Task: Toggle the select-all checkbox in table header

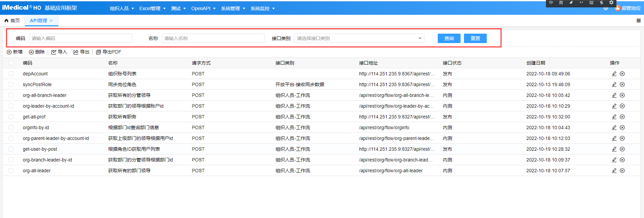Action: click(x=11, y=63)
